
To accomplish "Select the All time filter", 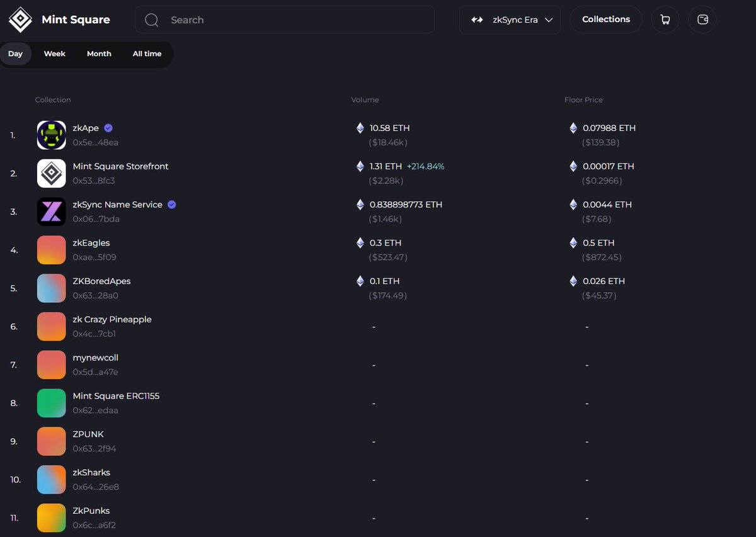I will tap(147, 54).
